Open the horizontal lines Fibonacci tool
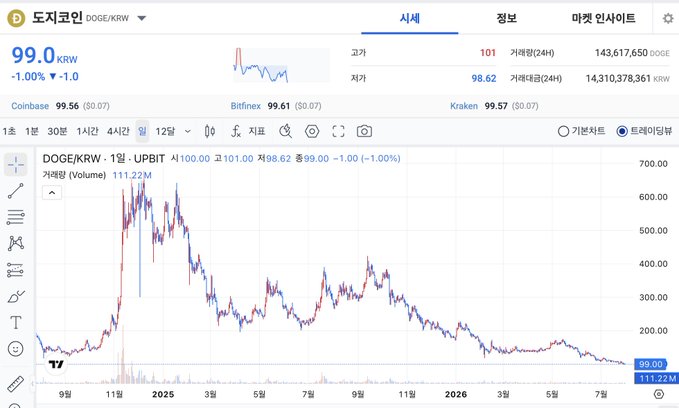 [x=16, y=217]
